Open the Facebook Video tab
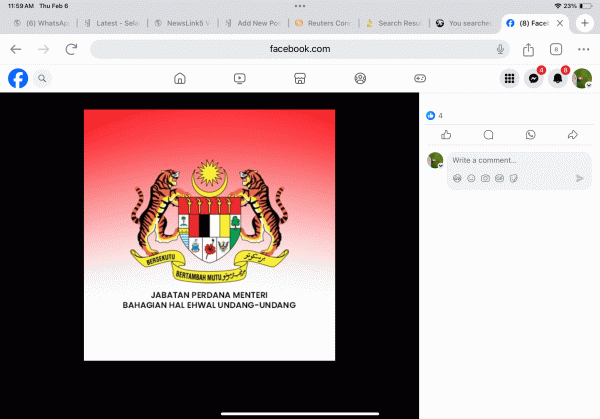The width and height of the screenshot is (600, 419). [x=240, y=78]
